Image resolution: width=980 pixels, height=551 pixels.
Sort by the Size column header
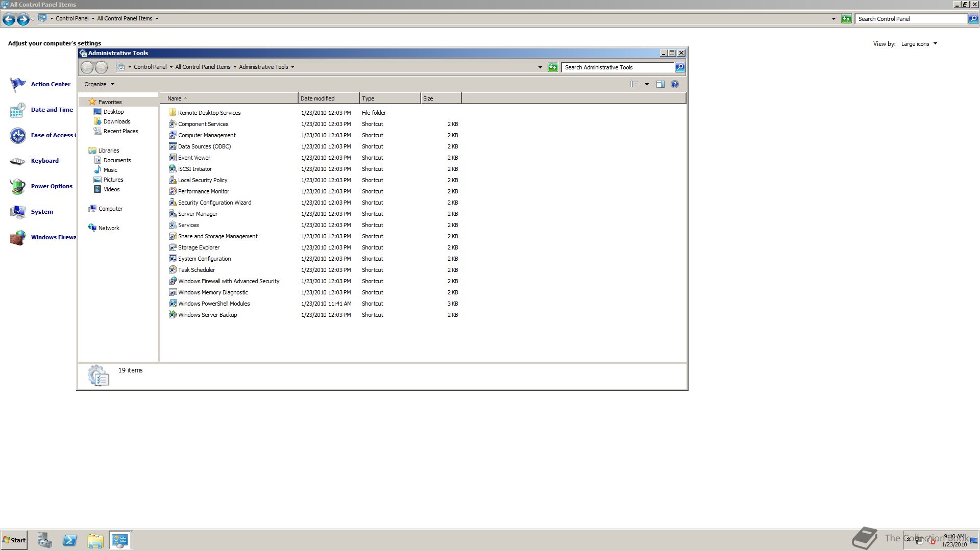click(x=441, y=98)
